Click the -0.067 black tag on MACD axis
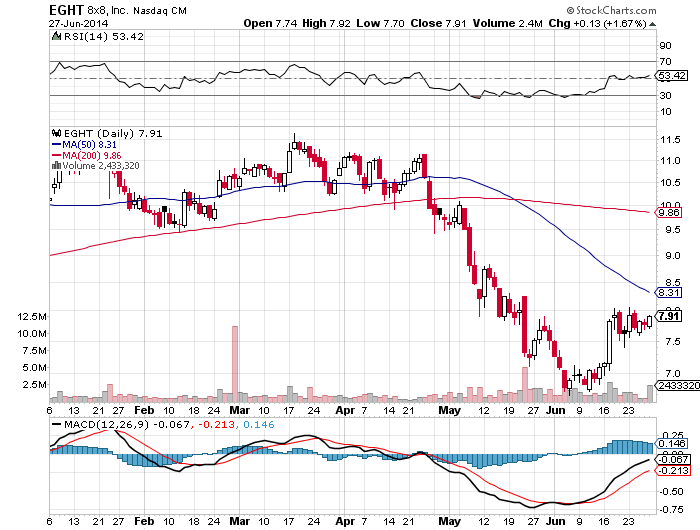The width and height of the screenshot is (700, 530). [672, 459]
